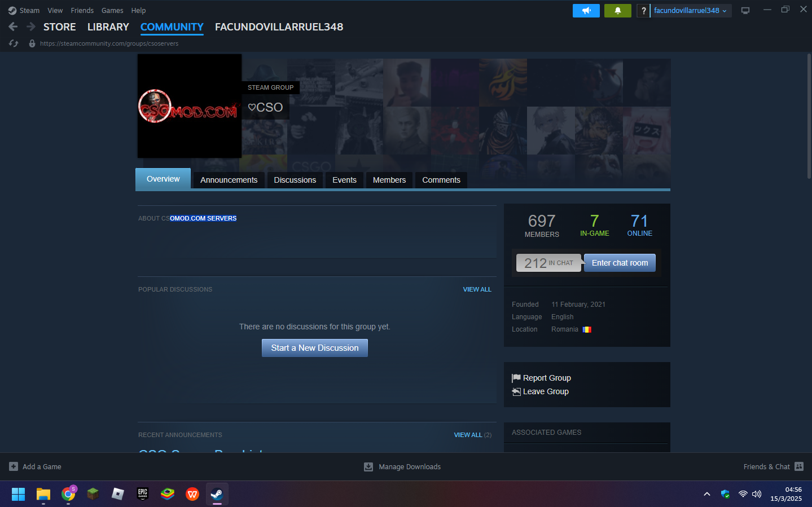The height and width of the screenshot is (507, 812).
Task: Open the Epic Games launcher in taskbar
Action: (143, 494)
